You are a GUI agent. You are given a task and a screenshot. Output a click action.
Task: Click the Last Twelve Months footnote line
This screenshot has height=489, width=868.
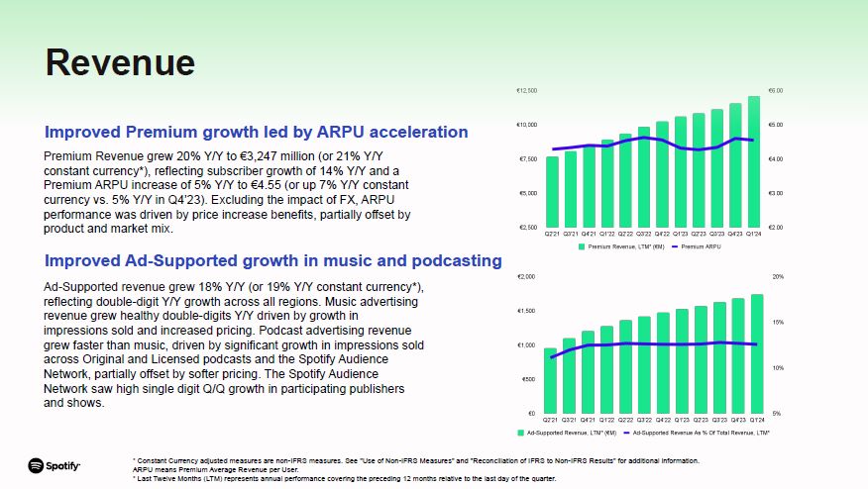tap(344, 477)
